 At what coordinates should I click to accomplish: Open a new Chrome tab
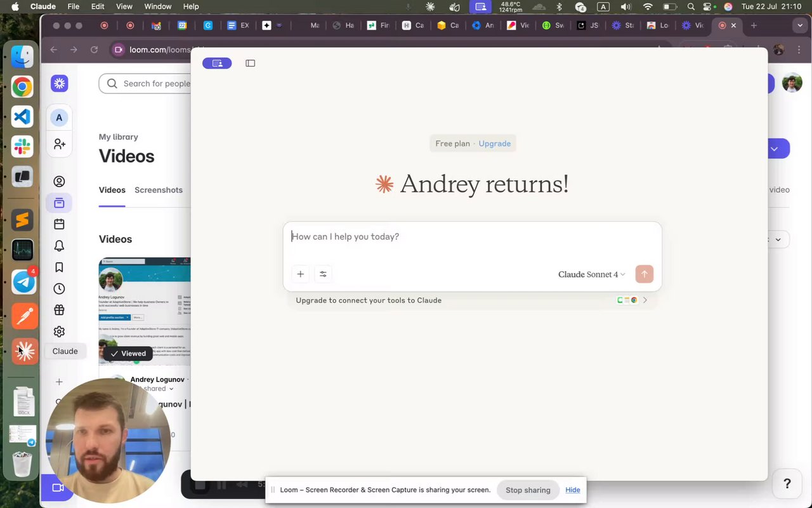(x=754, y=25)
